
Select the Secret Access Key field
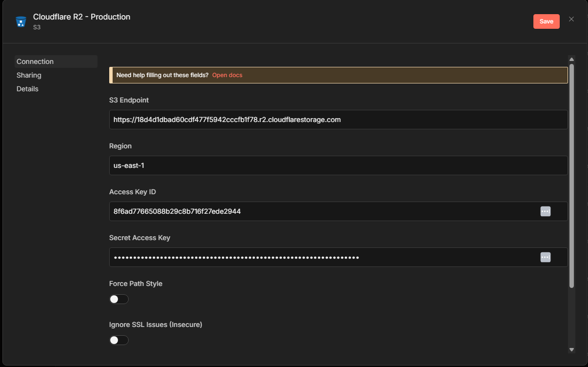point(322,257)
